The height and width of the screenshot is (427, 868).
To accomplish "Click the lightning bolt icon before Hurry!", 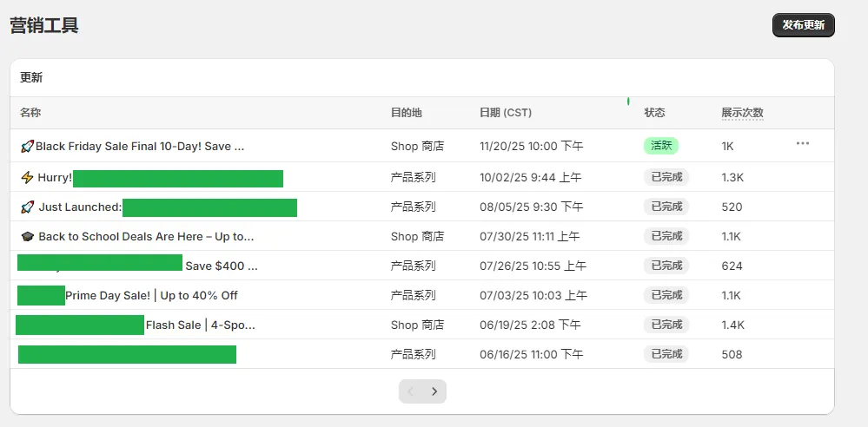I will pyautogui.click(x=27, y=178).
